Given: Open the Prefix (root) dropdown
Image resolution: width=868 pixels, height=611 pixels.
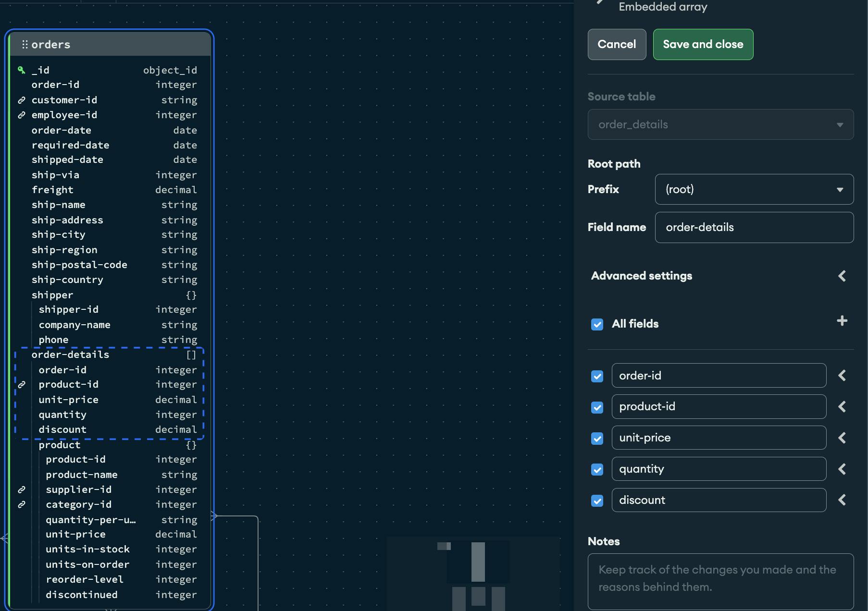Looking at the screenshot, I should (x=754, y=189).
